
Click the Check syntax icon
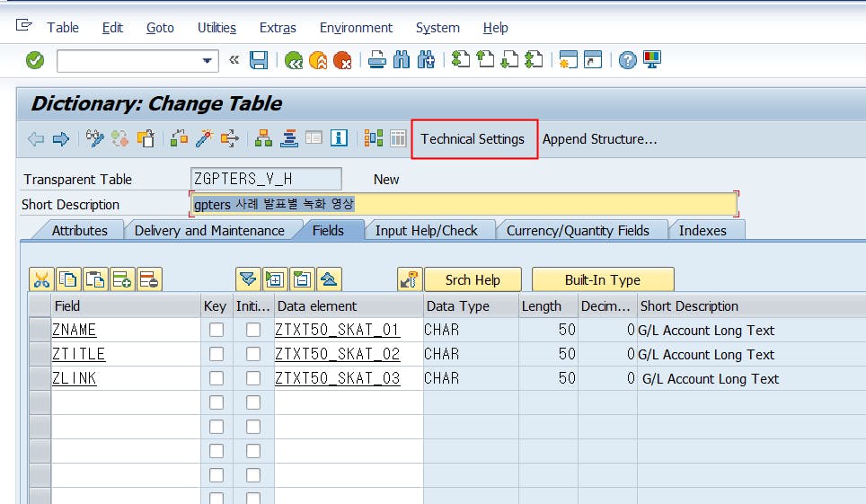pos(179,138)
